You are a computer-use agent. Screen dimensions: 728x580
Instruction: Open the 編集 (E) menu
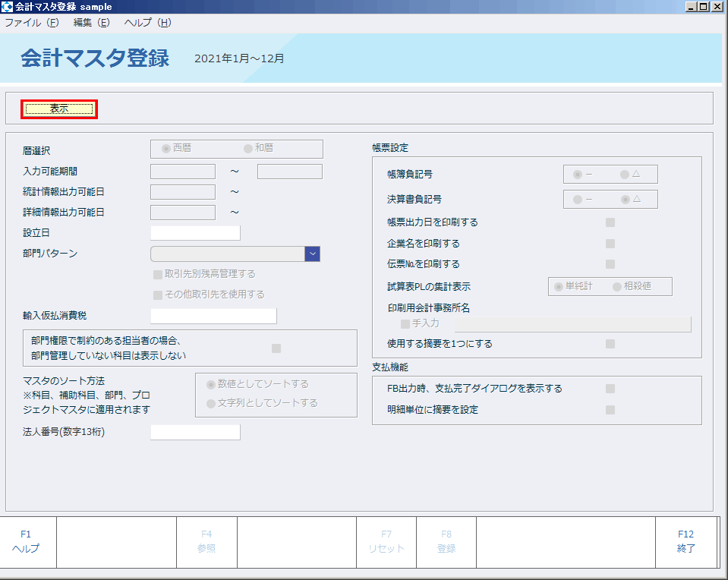click(91, 23)
